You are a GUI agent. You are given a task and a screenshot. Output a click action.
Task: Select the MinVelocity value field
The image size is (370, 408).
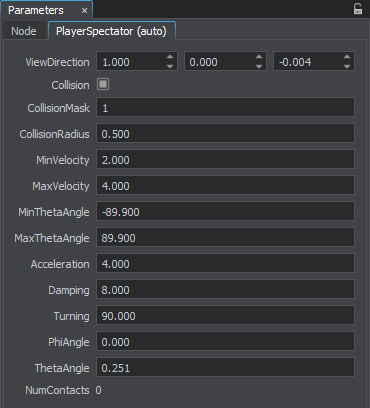pyautogui.click(x=225, y=159)
